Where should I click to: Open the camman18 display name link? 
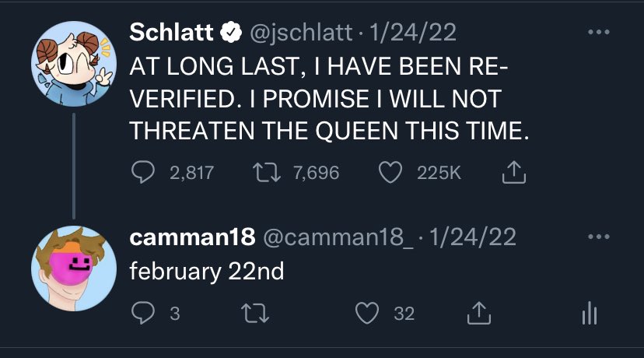pyautogui.click(x=192, y=237)
